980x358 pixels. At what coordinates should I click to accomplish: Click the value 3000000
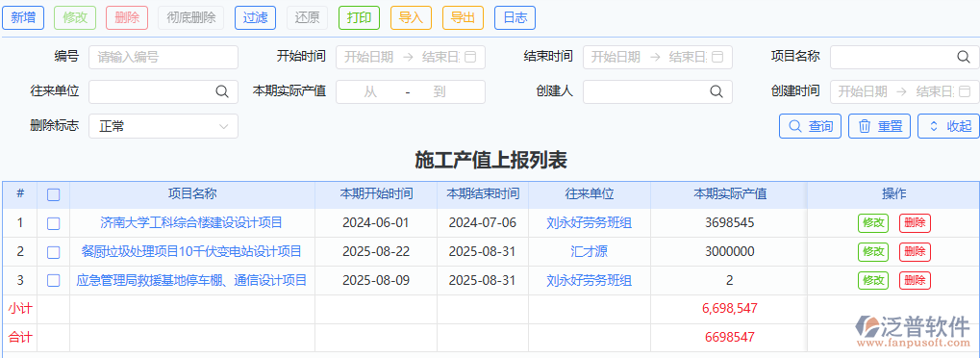click(729, 251)
